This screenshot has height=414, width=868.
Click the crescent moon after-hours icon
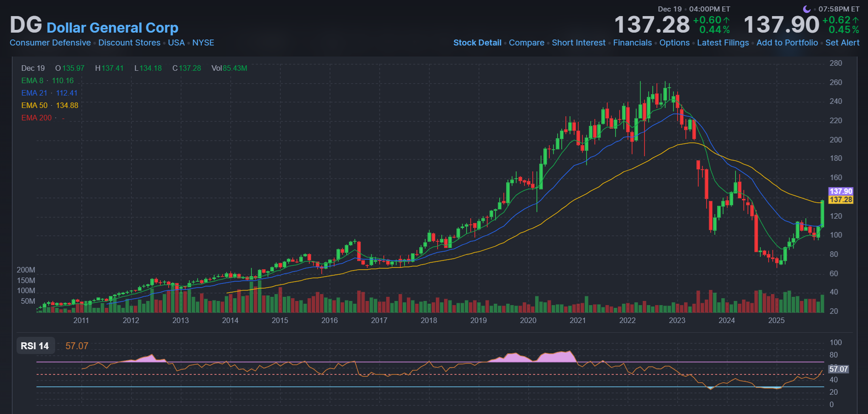coord(807,9)
